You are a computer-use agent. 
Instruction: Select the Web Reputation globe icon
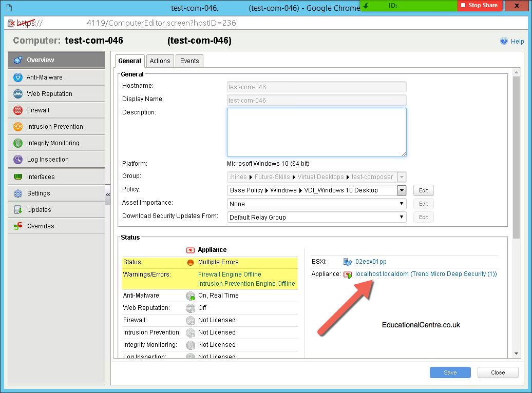coord(18,93)
